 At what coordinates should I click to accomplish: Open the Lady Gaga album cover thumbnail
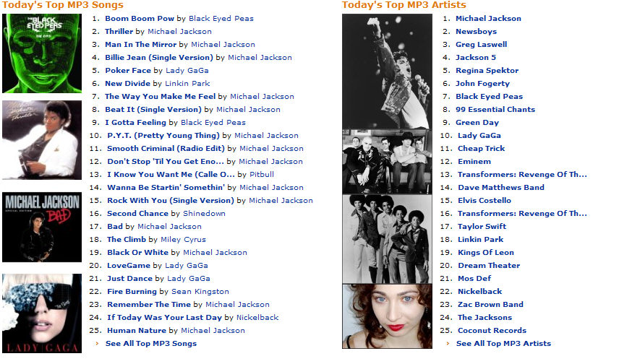[42, 313]
